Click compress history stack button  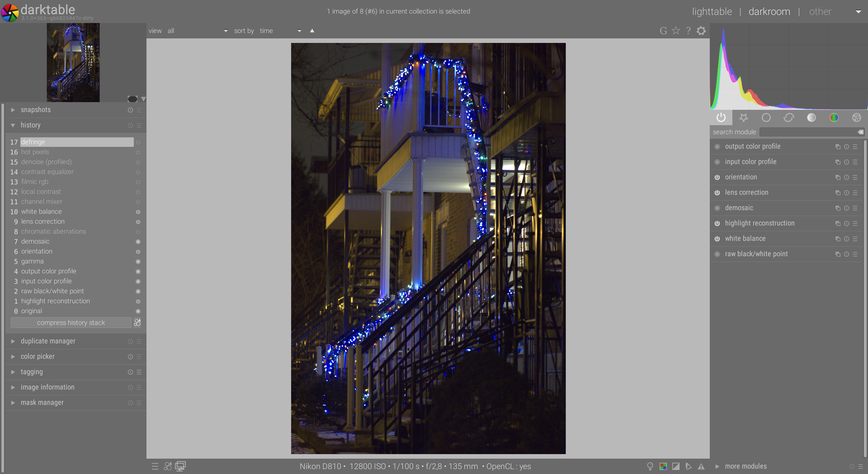pos(71,323)
